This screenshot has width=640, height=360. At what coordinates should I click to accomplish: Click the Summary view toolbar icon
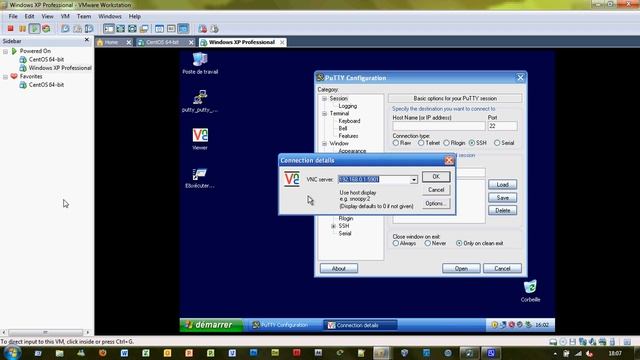[x=159, y=29]
